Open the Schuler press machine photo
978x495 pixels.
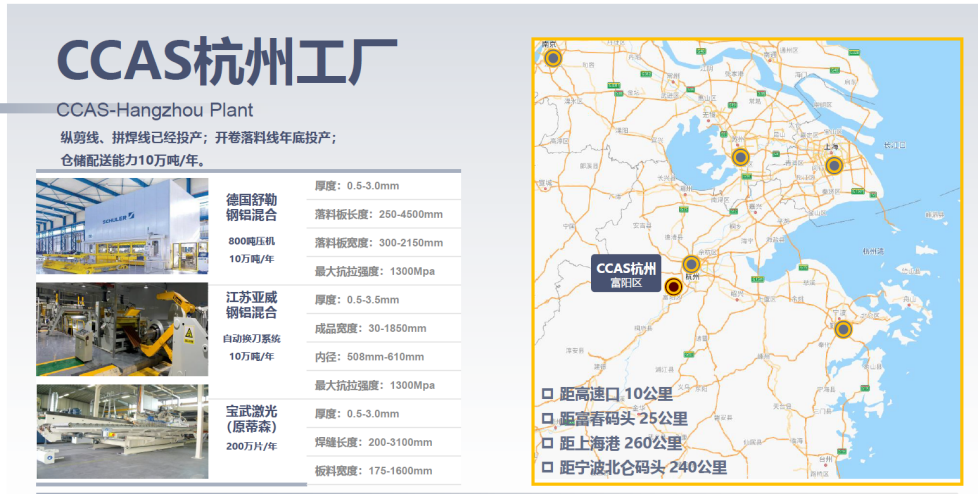click(122, 226)
